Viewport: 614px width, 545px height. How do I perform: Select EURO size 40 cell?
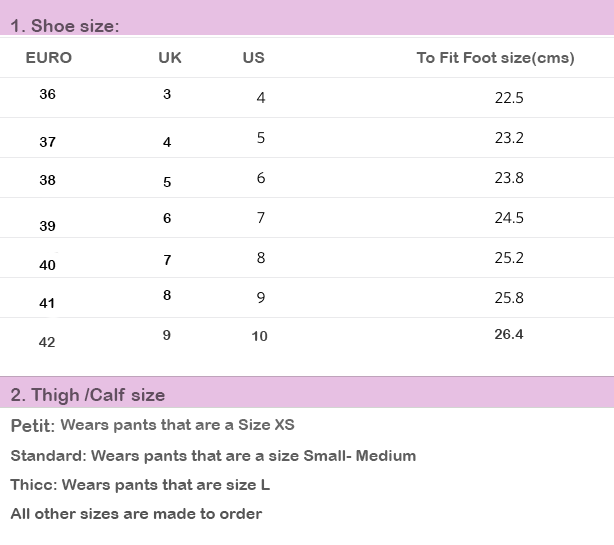tap(48, 265)
